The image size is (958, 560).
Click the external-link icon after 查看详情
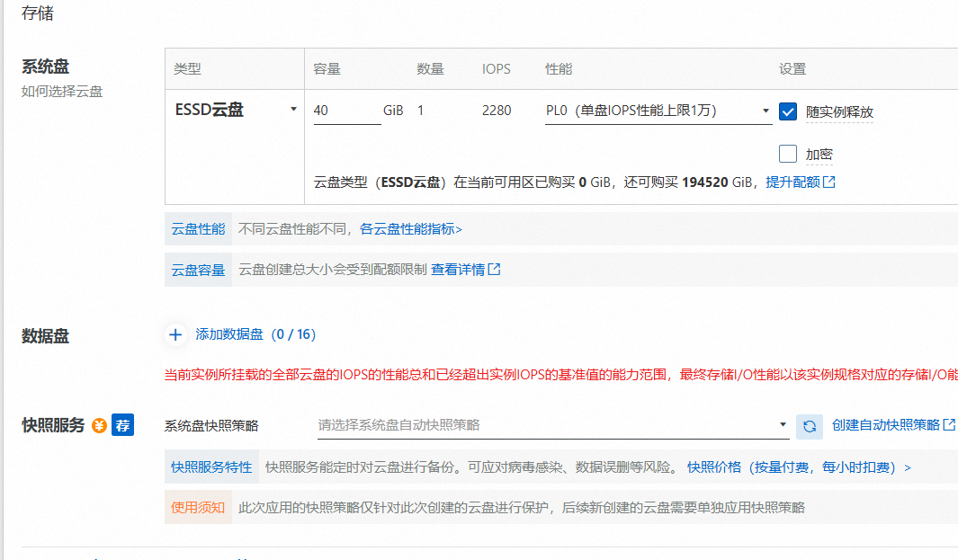pos(494,270)
